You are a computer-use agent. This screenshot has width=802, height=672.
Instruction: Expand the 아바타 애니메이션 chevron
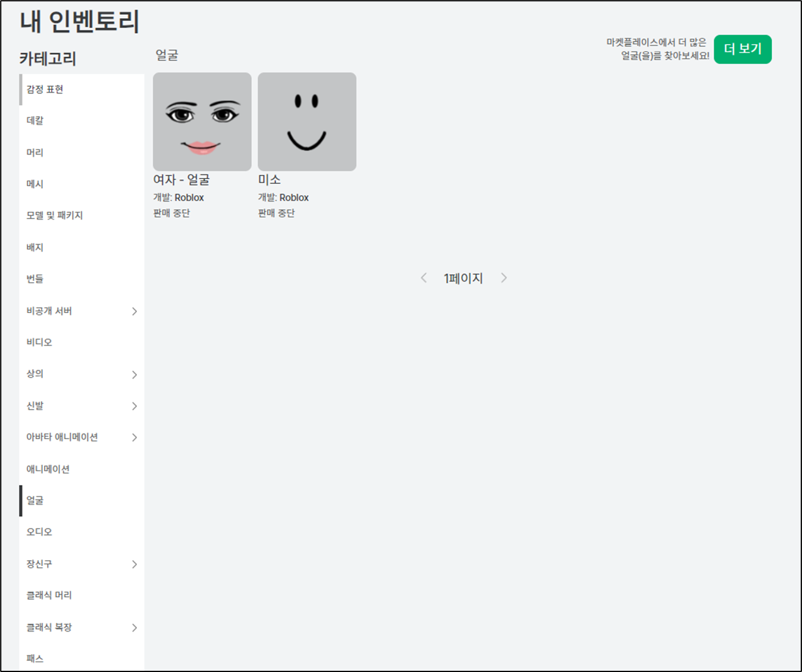[x=134, y=437]
